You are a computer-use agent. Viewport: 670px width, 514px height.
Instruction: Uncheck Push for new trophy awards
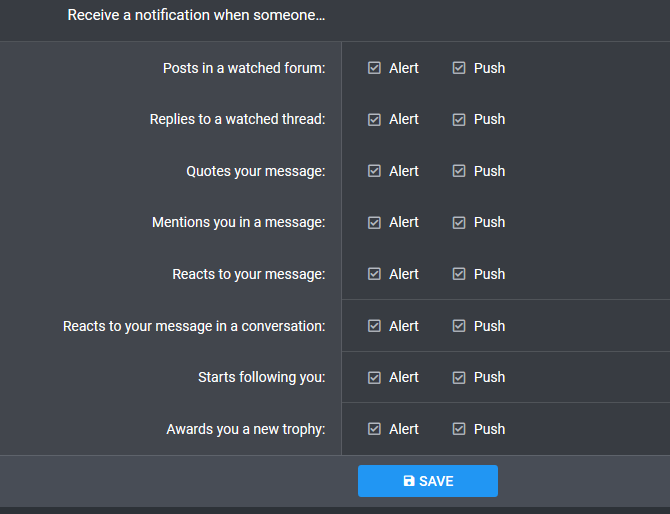click(459, 429)
